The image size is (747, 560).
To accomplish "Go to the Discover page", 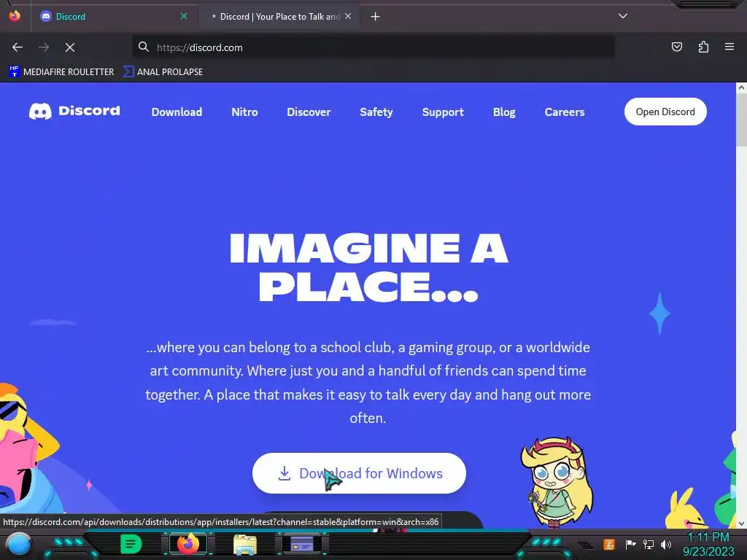I will (309, 112).
